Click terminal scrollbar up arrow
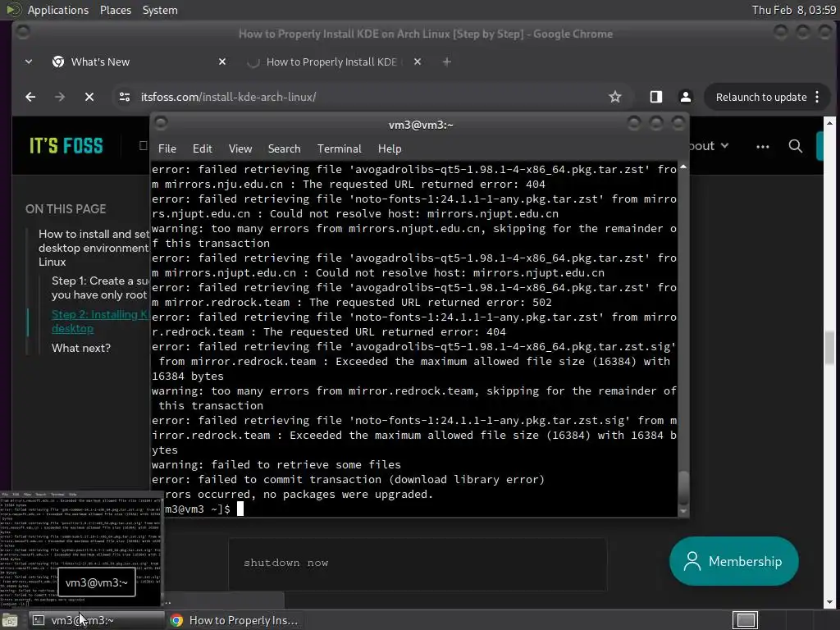The width and height of the screenshot is (840, 630). [683, 167]
